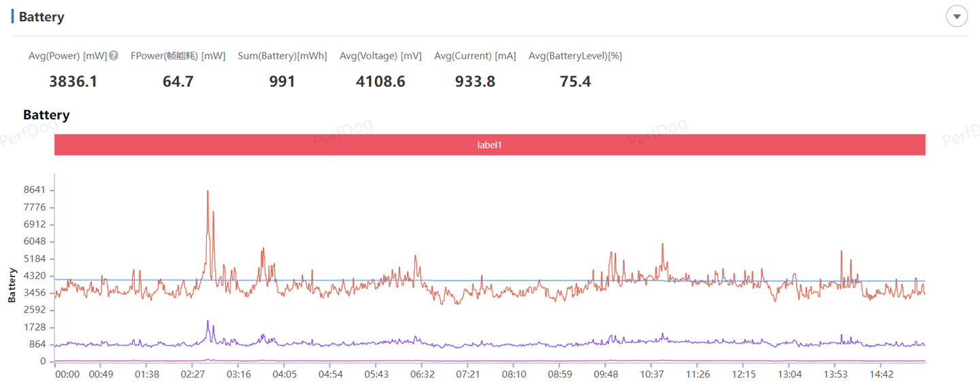
Task: Click the 8641 y-axis label
Action: (33, 190)
